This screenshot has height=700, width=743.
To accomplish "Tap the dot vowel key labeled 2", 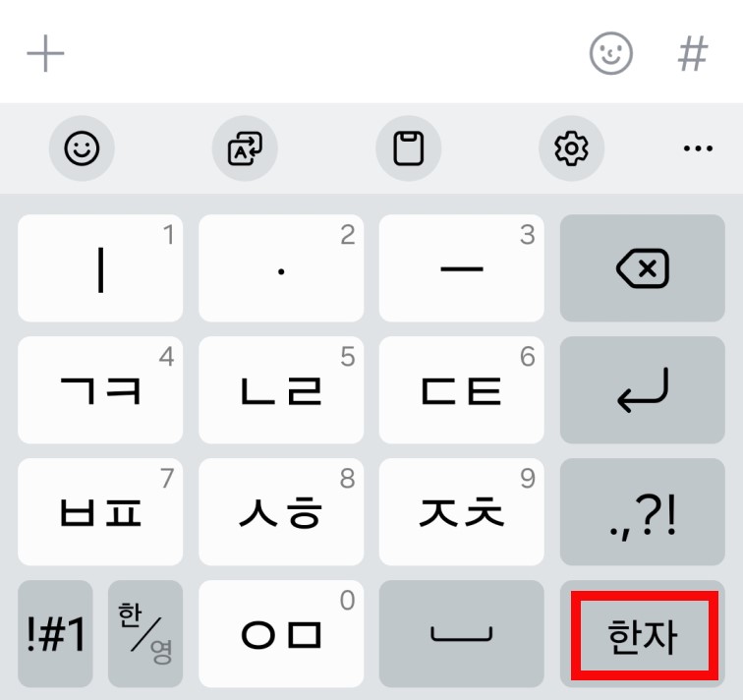I will (x=281, y=268).
